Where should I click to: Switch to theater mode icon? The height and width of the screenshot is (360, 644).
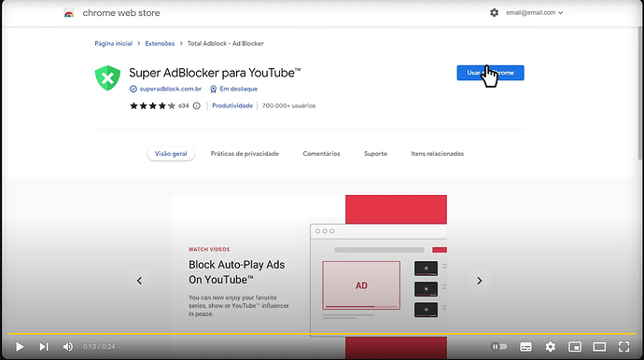pos(599,347)
